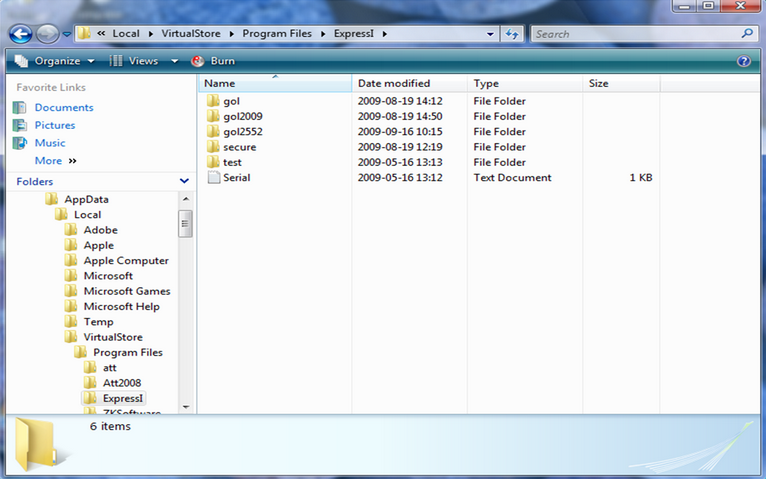Screen dimensions: 766x479
Task: Open the Organize menu
Action: pos(54,61)
